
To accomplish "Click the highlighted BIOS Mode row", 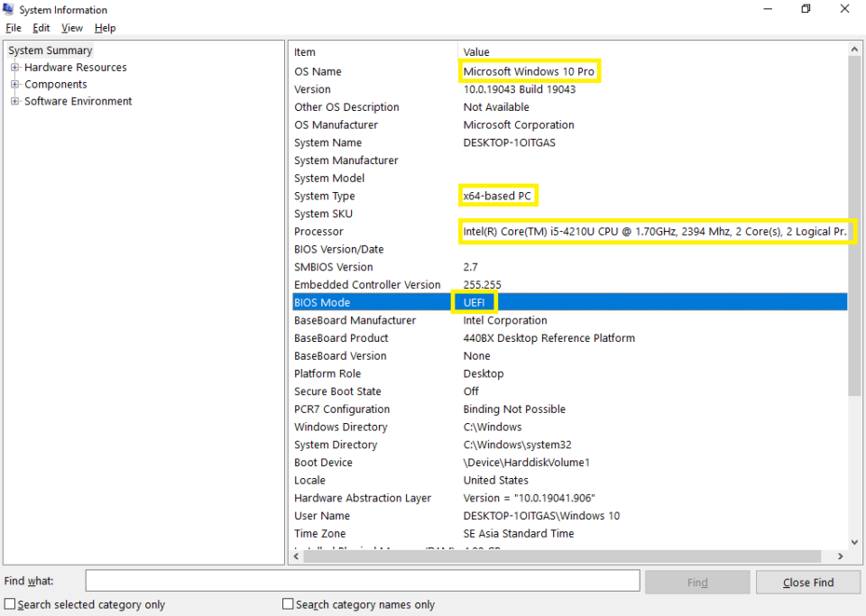I will click(x=569, y=302).
